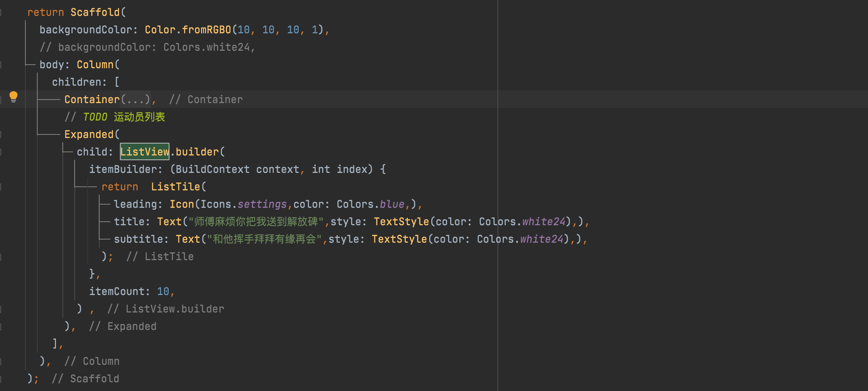Click the yellow lightbulb quick-fix icon
This screenshot has height=391, width=868.
click(x=13, y=97)
